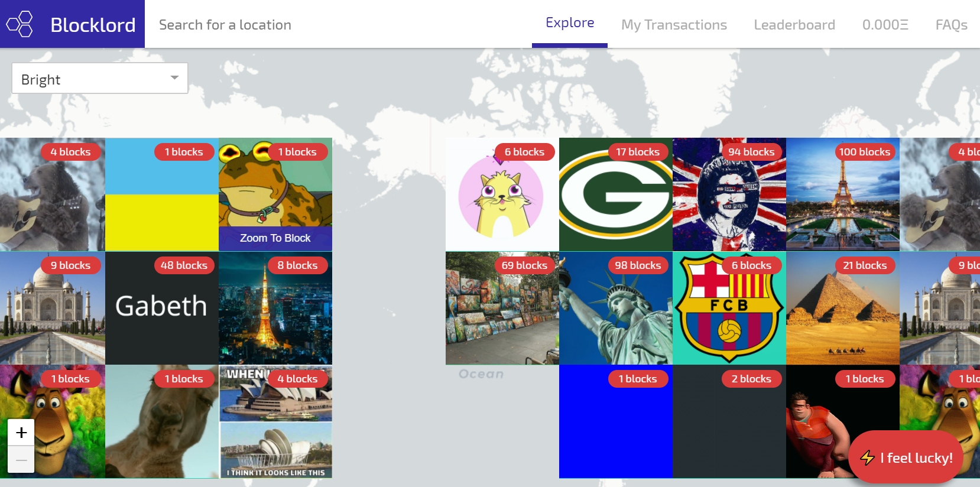Screen dimensions: 980x487
Task: Click the 98 blocks badge
Action: tap(638, 265)
